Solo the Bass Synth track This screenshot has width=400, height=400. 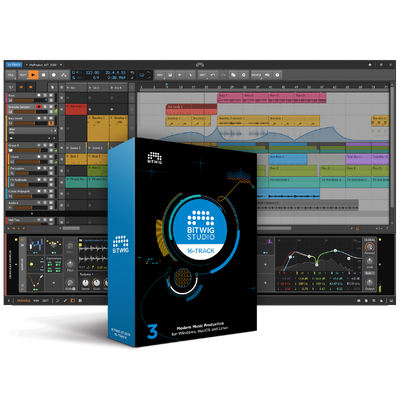click(x=45, y=118)
